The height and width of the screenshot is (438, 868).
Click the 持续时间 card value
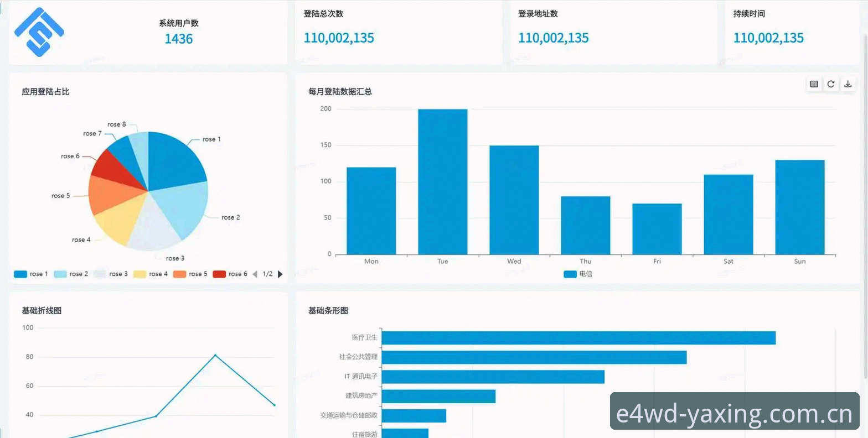click(768, 38)
